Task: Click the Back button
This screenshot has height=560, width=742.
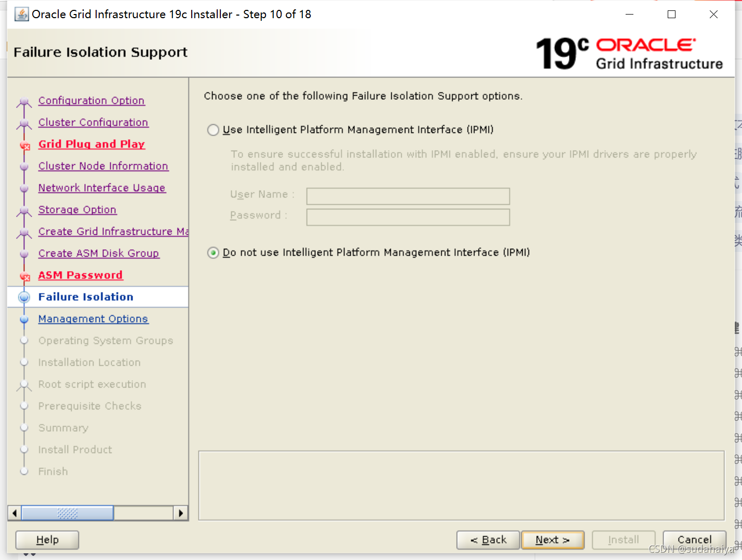Action: coord(488,540)
